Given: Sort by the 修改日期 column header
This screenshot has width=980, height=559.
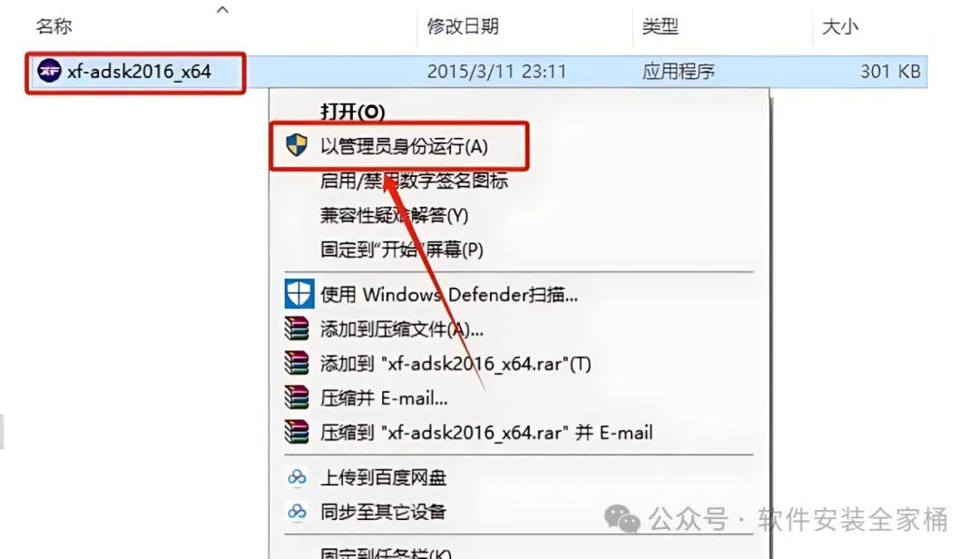Looking at the screenshot, I should (463, 26).
